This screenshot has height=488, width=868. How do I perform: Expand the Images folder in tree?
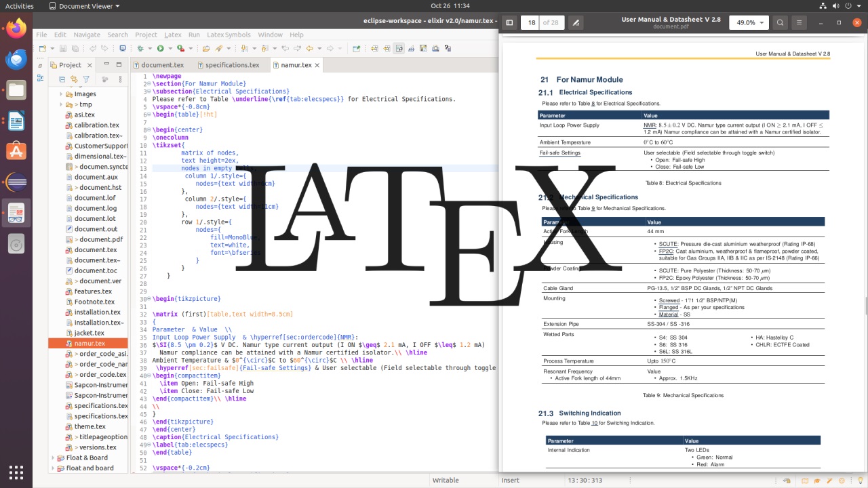pyautogui.click(x=61, y=94)
